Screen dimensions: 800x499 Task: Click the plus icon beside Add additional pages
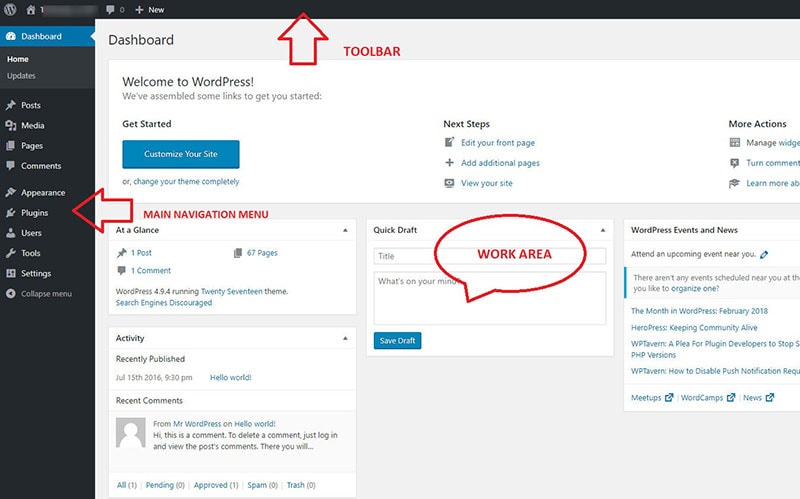coord(449,163)
